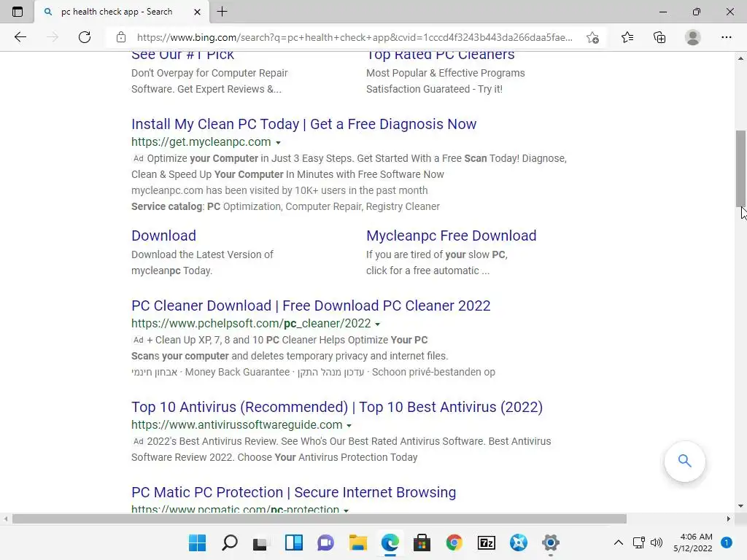Image resolution: width=747 pixels, height=560 pixels.
Task: Open volume control tray icon
Action: pyautogui.click(x=656, y=542)
